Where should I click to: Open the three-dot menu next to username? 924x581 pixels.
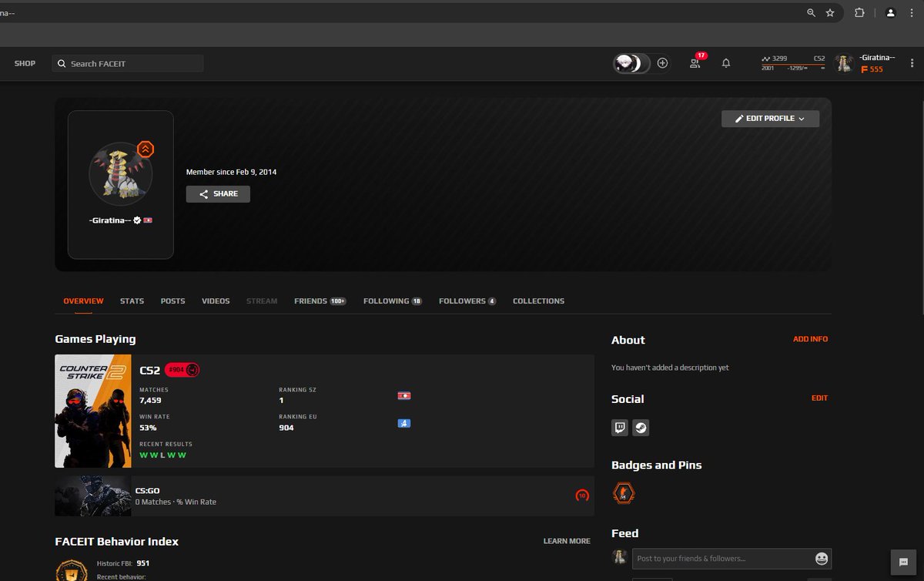(912, 63)
